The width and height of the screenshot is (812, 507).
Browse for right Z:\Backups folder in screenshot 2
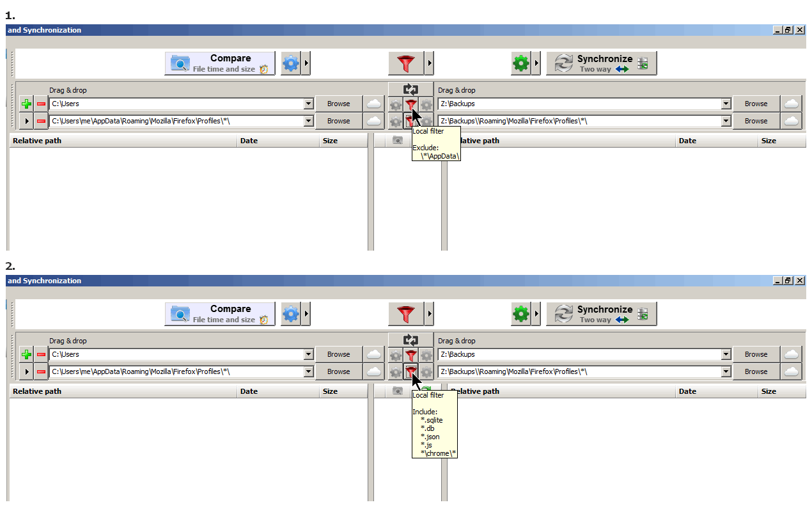756,354
